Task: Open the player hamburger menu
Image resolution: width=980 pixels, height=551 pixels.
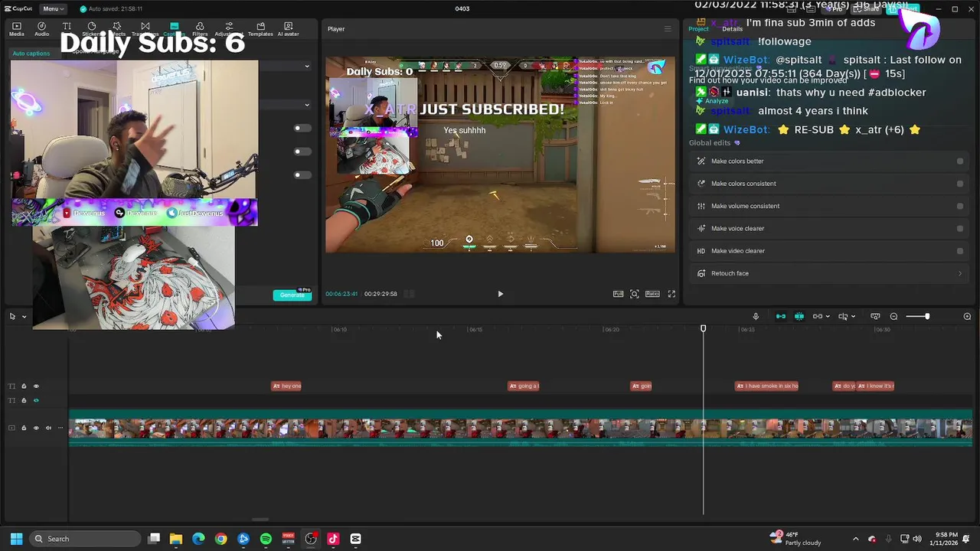Action: click(x=668, y=29)
